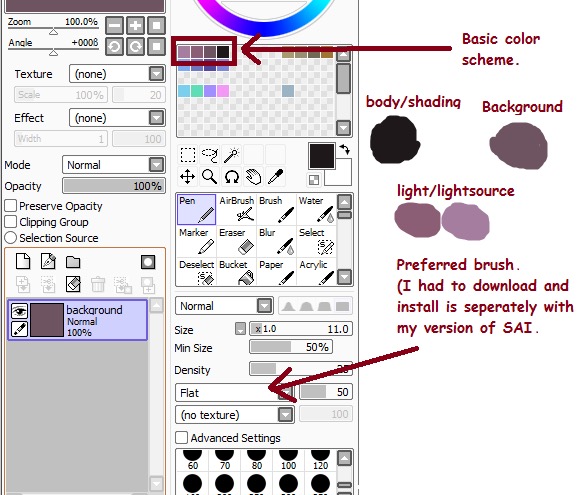This screenshot has width=586, height=495.
Task: Zoom in with the plus button
Action: click(x=135, y=25)
